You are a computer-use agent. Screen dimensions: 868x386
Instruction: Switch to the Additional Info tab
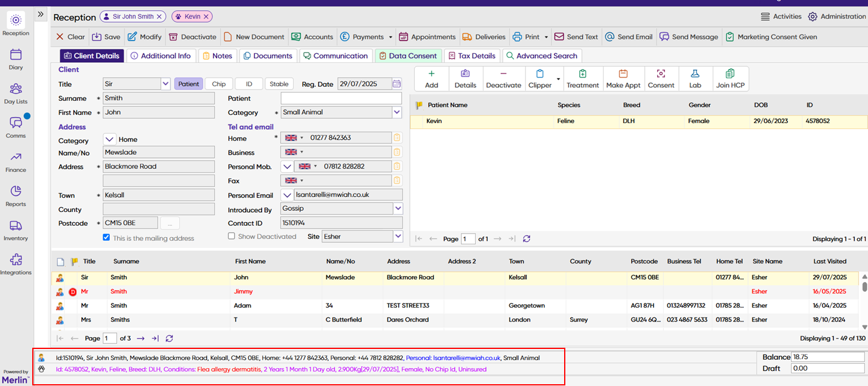(161, 56)
